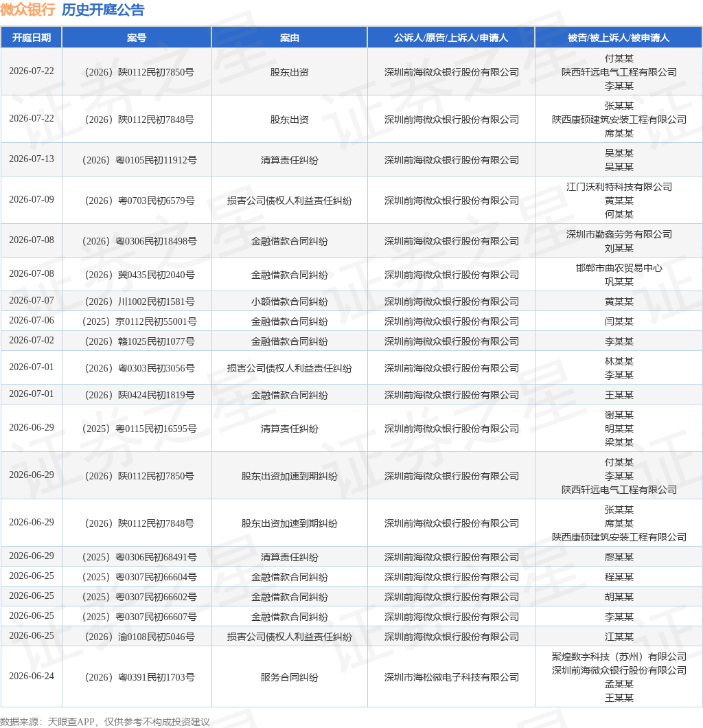Open case (2026)陕0112民初7850号 dated 2026-07-22
Screen dimensions: 703x728
click(x=139, y=72)
